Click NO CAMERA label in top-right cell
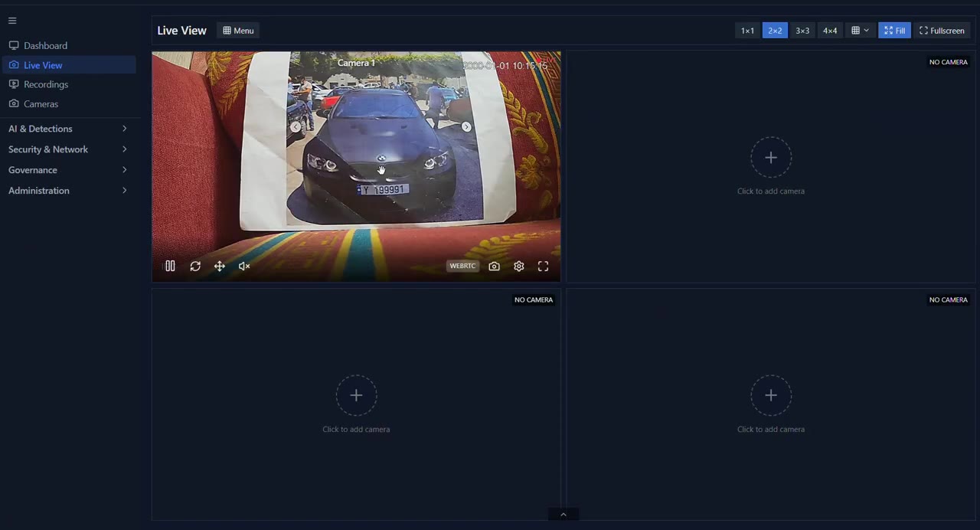This screenshot has height=530, width=980. (949, 62)
